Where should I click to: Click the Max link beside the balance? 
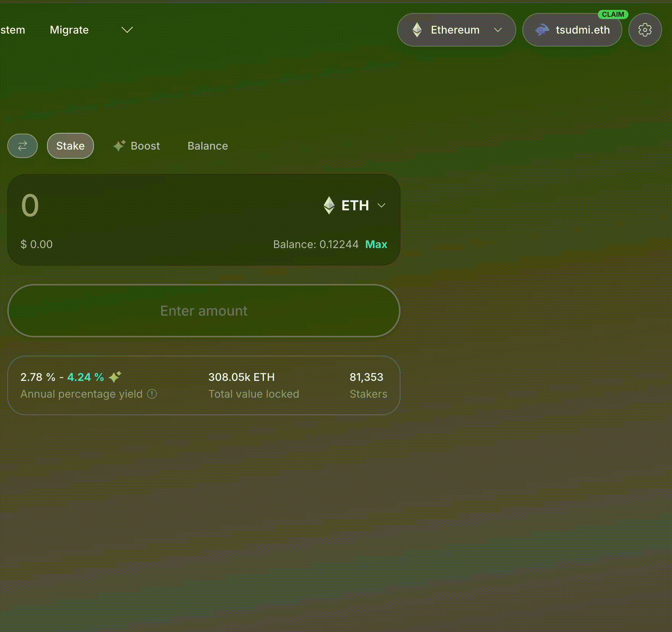[376, 244]
